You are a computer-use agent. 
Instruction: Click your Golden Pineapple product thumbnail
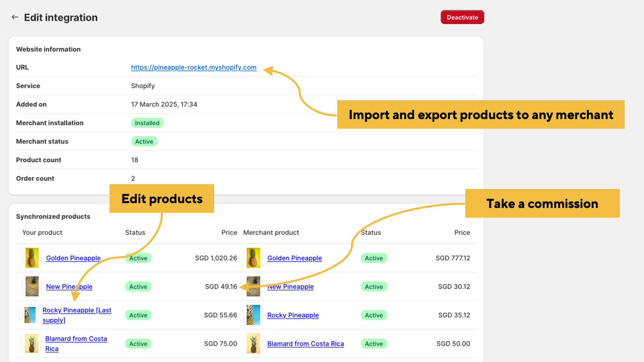tap(32, 258)
